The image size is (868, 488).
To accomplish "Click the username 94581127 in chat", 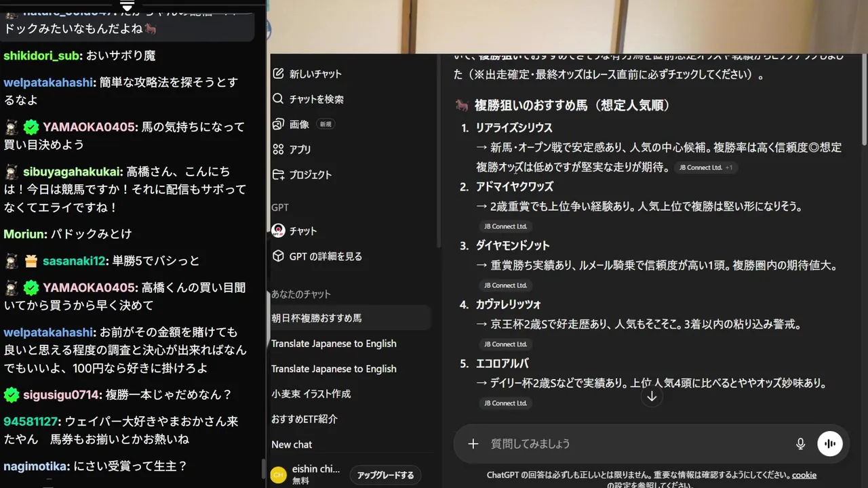I will pyautogui.click(x=29, y=422).
